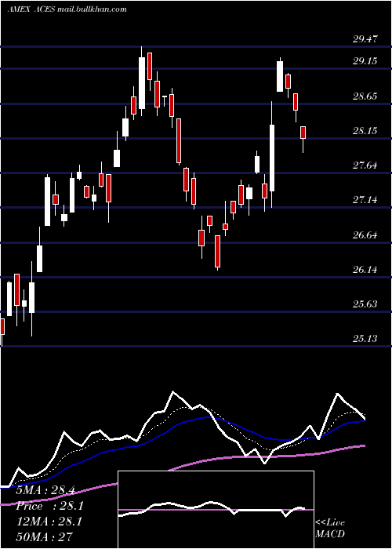This screenshot has width=392, height=549.
Task: Click the tallest white candle at the 29.47 peak
Action: [x=142, y=83]
